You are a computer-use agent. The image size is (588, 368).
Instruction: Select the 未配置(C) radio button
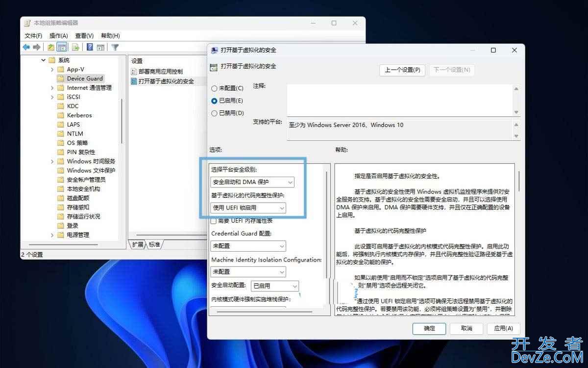click(214, 88)
